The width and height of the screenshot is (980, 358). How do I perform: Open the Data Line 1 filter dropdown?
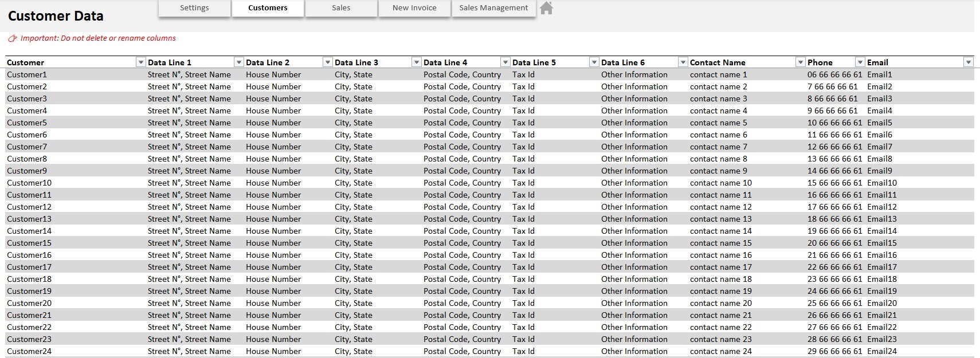pyautogui.click(x=239, y=62)
